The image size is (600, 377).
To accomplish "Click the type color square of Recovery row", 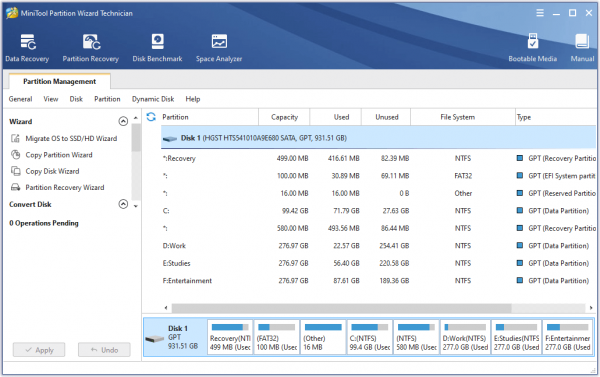I will [520, 158].
